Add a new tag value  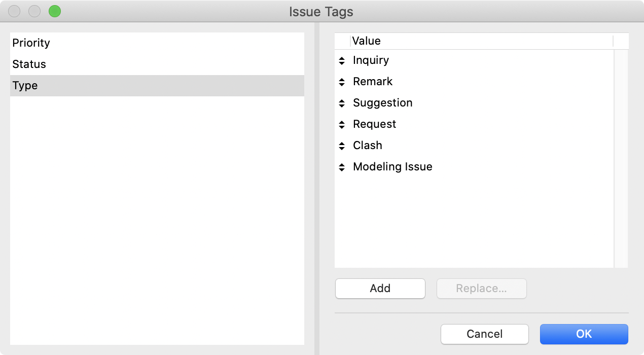pyautogui.click(x=380, y=289)
